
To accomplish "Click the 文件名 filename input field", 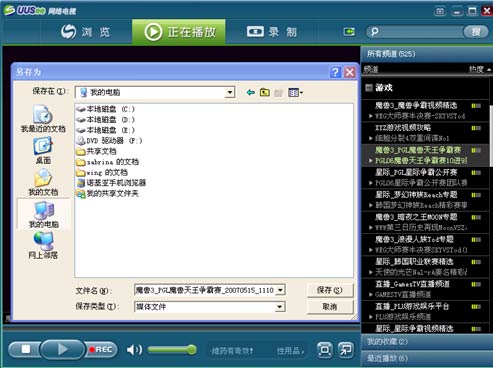I will [205, 290].
